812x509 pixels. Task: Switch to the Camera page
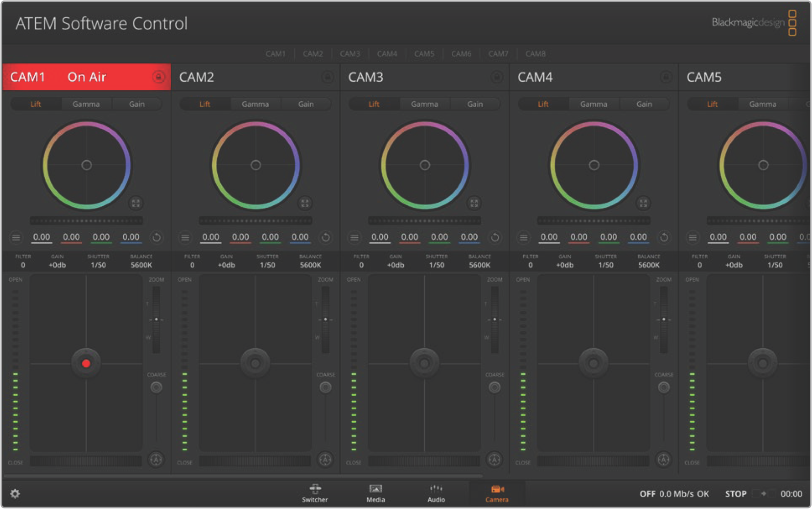(497, 493)
